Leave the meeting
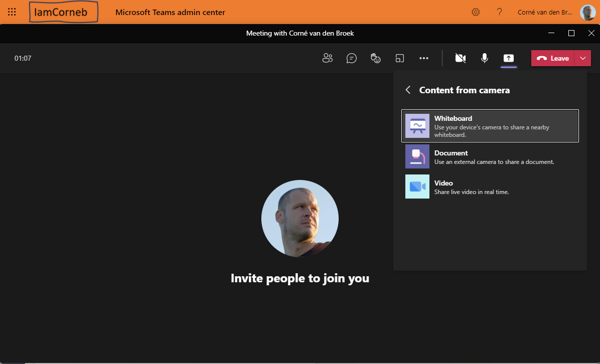Screen dimensions: 600x364 pos(553,58)
